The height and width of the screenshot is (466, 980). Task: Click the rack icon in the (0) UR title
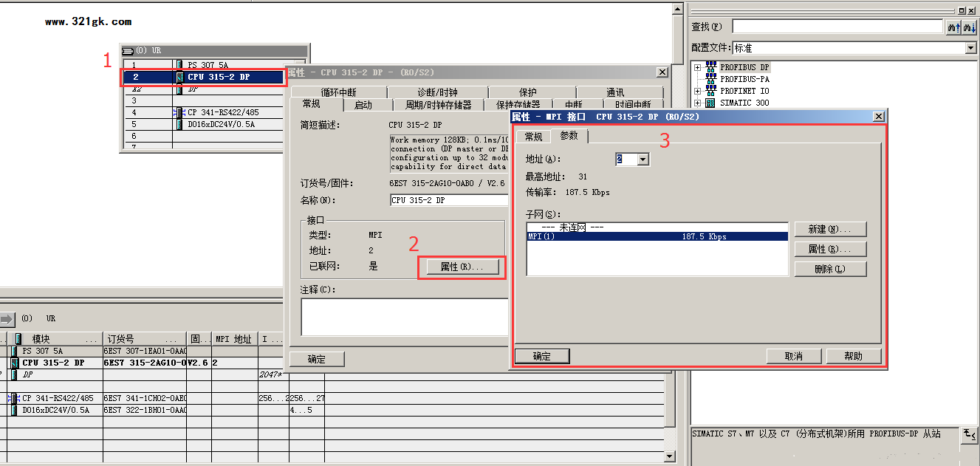click(128, 51)
